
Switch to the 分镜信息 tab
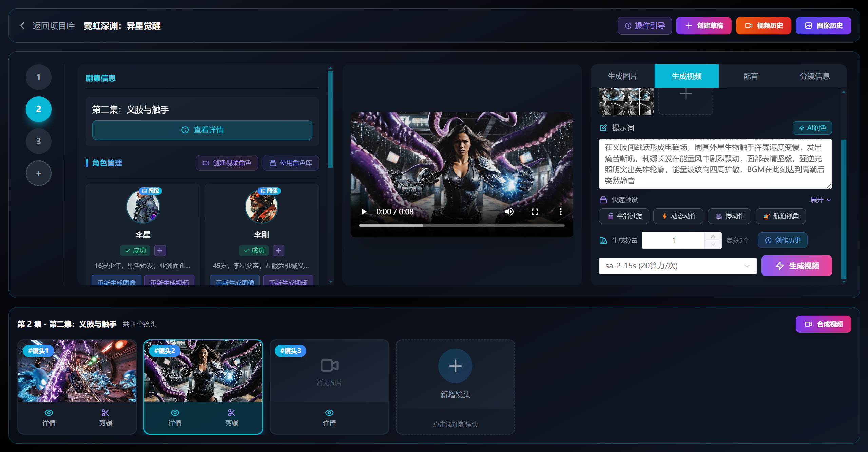[814, 76]
